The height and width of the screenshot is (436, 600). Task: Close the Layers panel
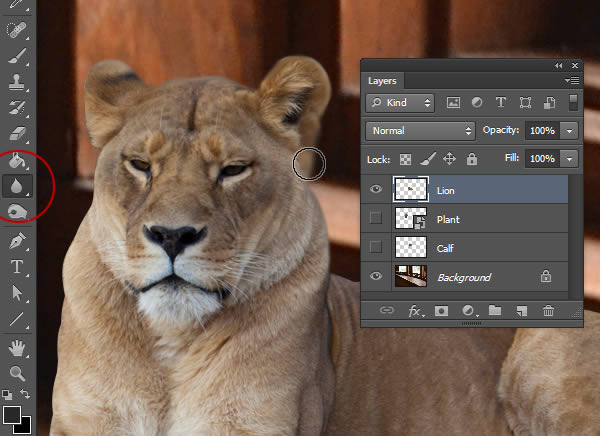pos(575,65)
